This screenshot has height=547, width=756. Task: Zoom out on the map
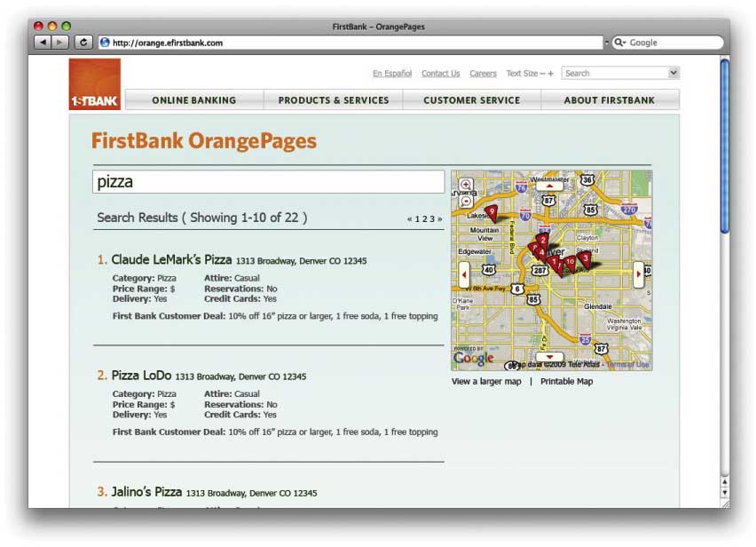tap(466, 202)
